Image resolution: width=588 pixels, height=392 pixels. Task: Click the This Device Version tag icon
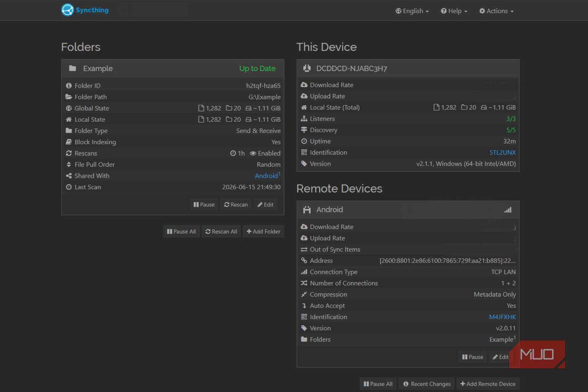(x=304, y=164)
